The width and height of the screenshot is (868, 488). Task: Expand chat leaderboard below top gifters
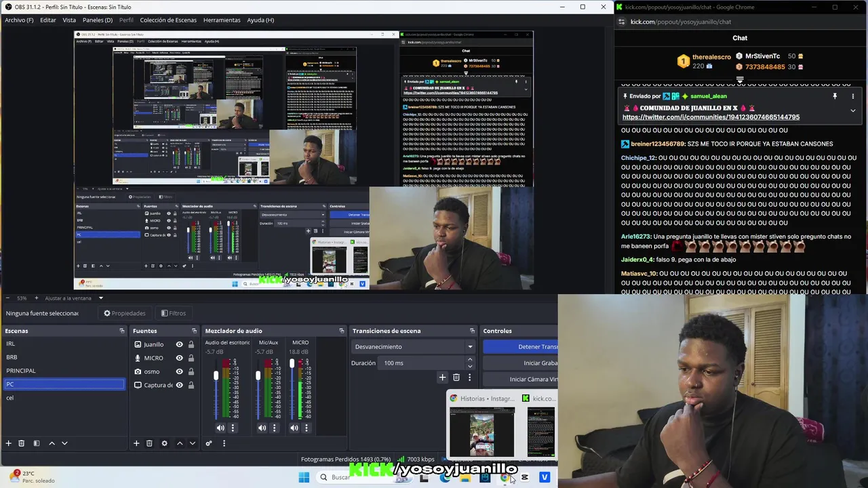coord(740,80)
